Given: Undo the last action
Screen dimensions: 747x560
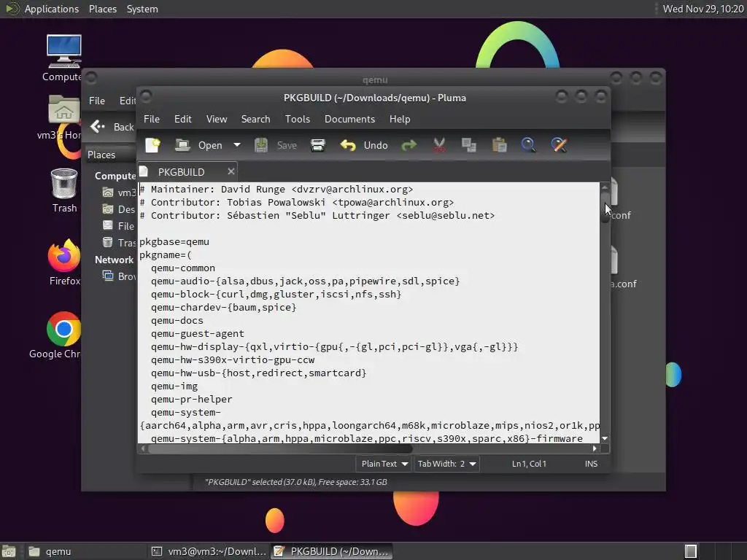Looking at the screenshot, I should pos(364,145).
